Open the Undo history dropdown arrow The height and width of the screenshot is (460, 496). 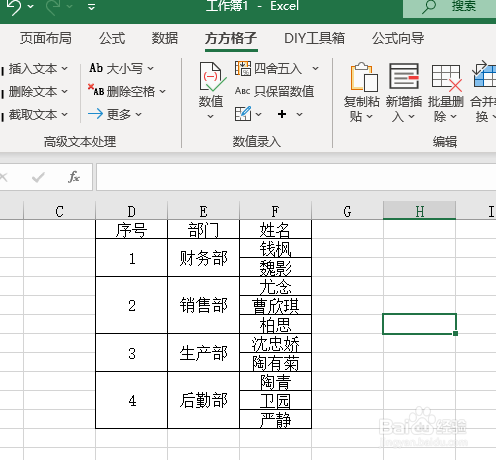coord(31,7)
